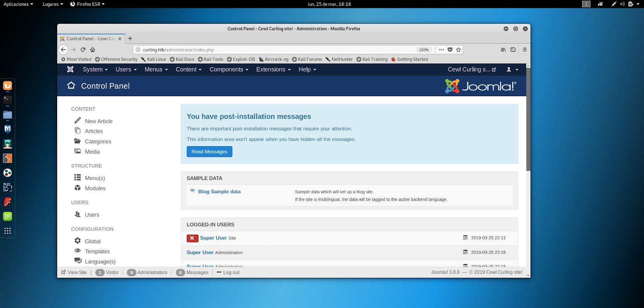Click the Control Panel home icon
Screen dimensions: 644x308
point(71,85)
